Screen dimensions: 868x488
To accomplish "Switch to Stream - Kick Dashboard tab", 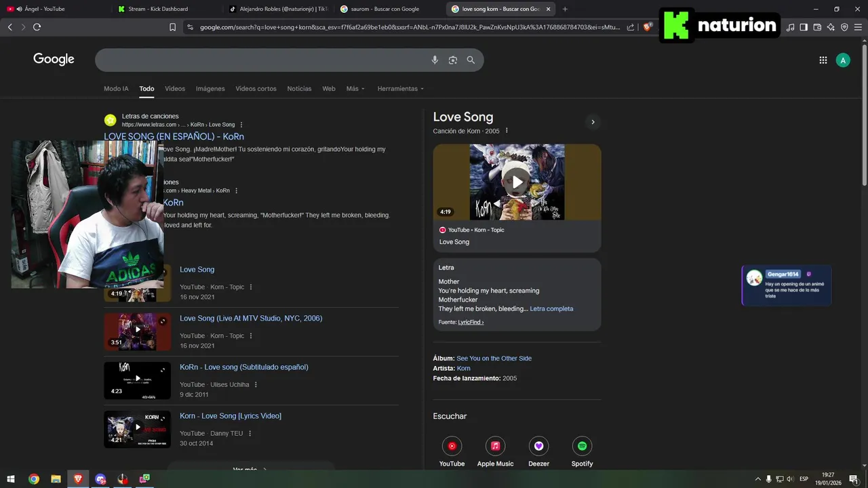I will pyautogui.click(x=166, y=9).
